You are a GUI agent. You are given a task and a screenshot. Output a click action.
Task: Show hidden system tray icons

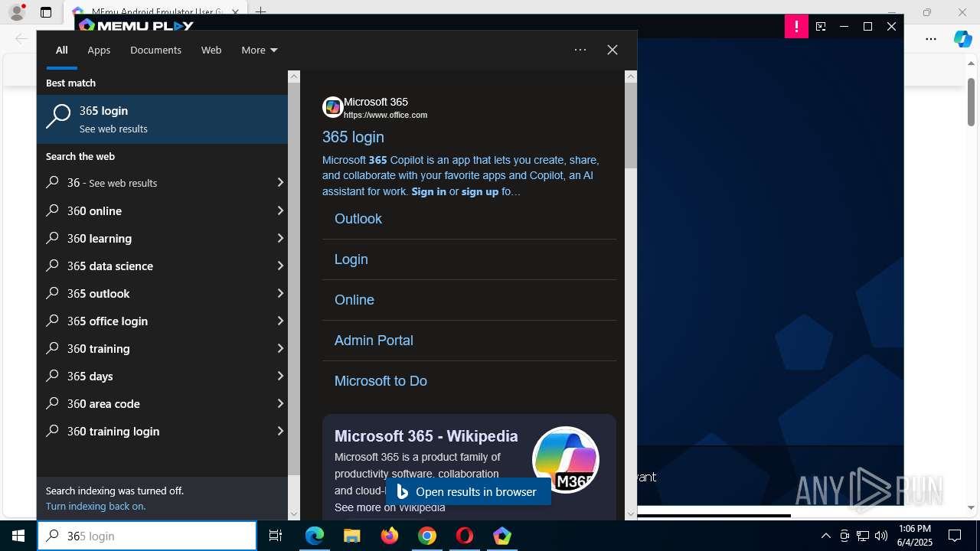pyautogui.click(x=825, y=536)
